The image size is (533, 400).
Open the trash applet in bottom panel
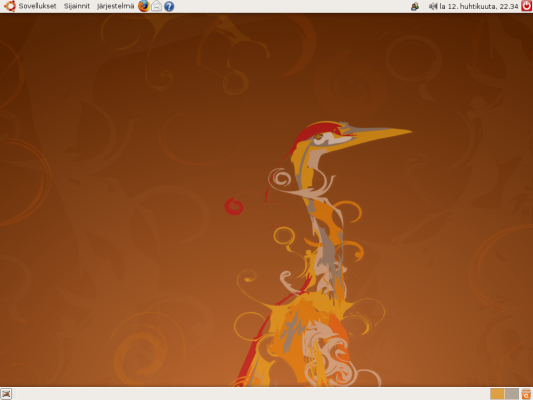click(527, 394)
